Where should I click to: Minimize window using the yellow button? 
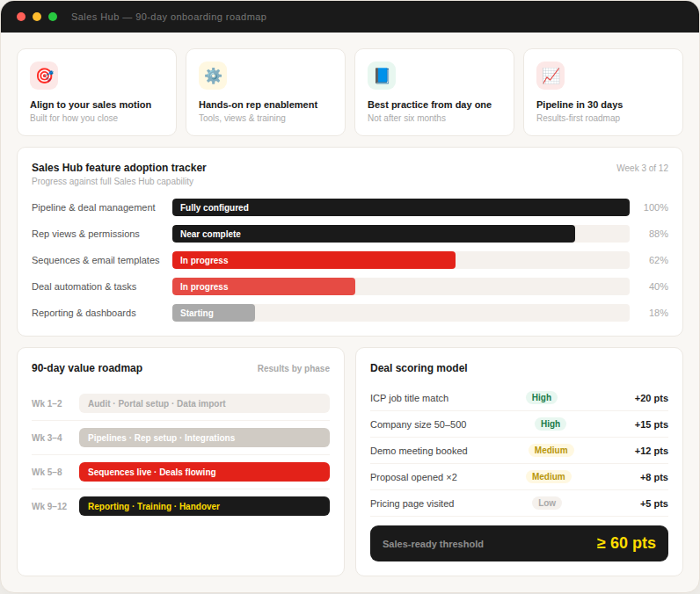(x=37, y=17)
